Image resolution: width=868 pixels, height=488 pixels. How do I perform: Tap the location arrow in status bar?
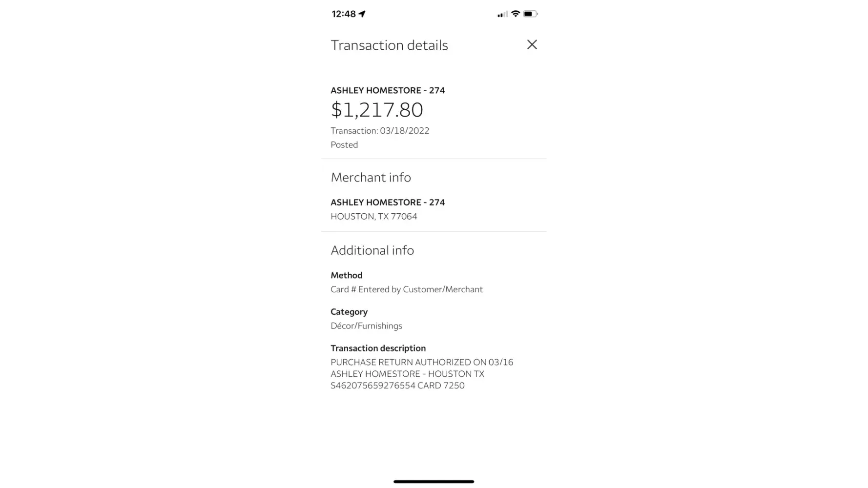click(x=362, y=14)
